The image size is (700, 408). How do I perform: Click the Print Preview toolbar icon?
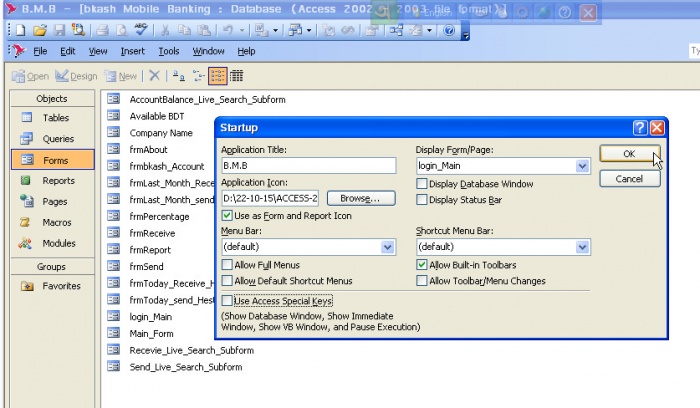tap(121, 30)
